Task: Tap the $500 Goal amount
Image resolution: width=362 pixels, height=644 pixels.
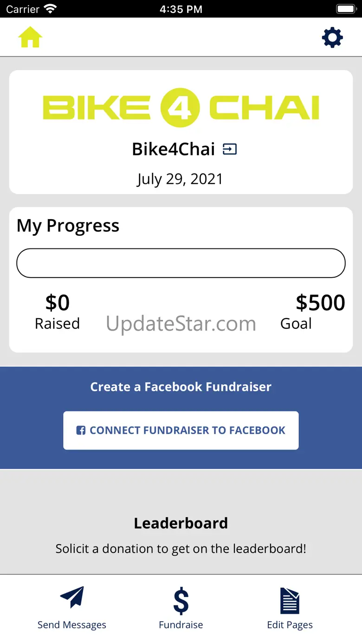Action: 320,303
